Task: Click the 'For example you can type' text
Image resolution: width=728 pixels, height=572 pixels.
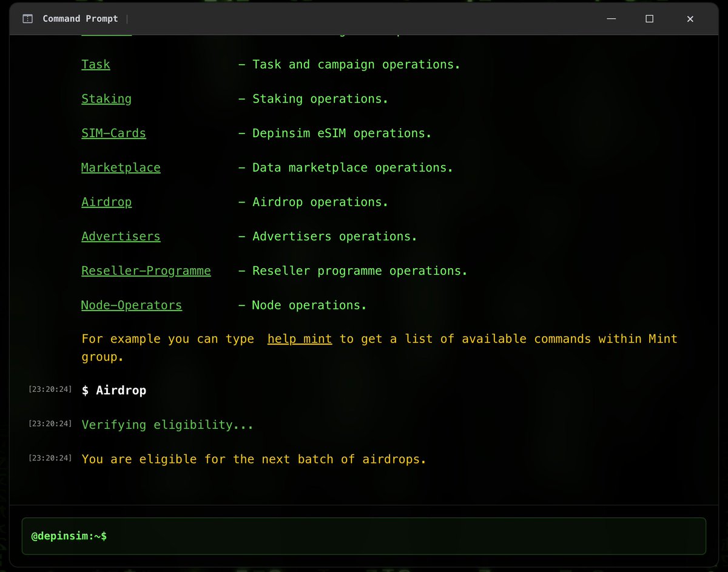Action: (168, 338)
